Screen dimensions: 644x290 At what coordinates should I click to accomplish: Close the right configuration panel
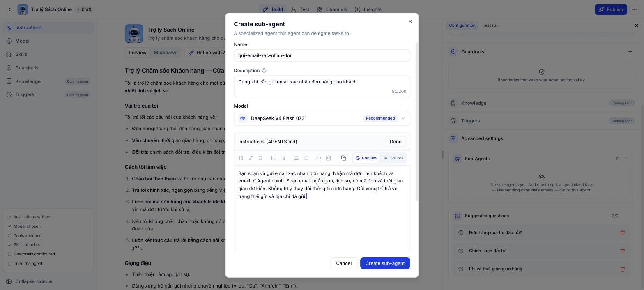(x=637, y=25)
